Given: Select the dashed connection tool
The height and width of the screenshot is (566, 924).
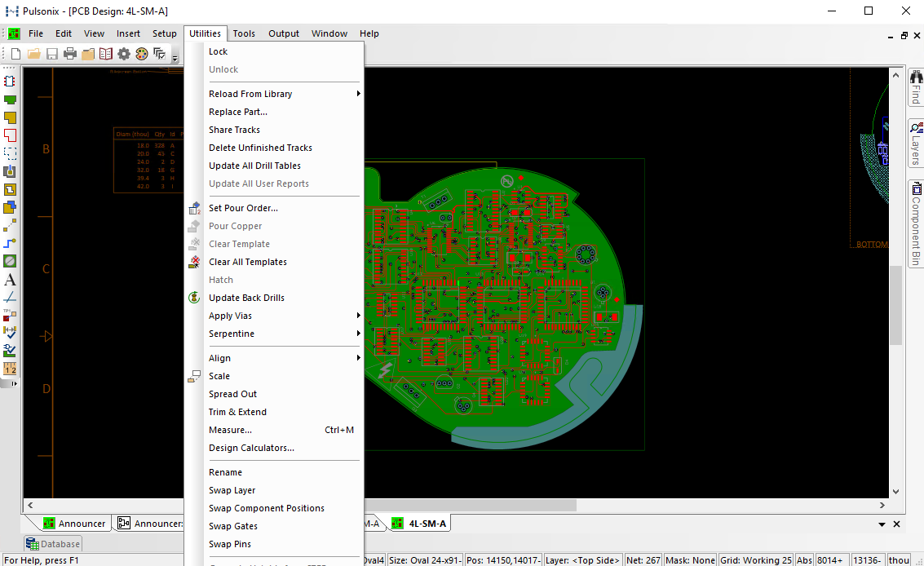Looking at the screenshot, I should pos(10,225).
